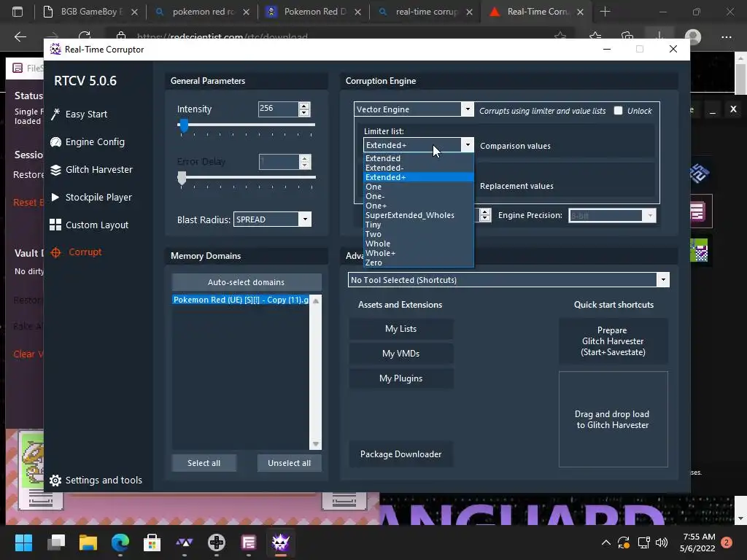Click Unselect all domains button
This screenshot has width=747, height=560.
(289, 463)
